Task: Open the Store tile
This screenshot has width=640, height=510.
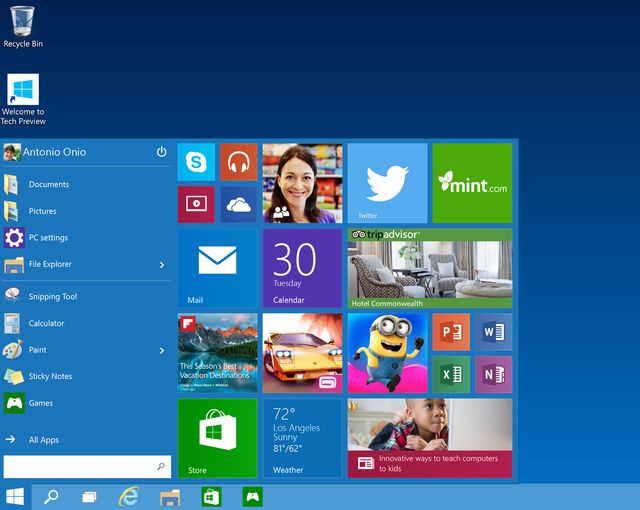Action: pos(217,437)
